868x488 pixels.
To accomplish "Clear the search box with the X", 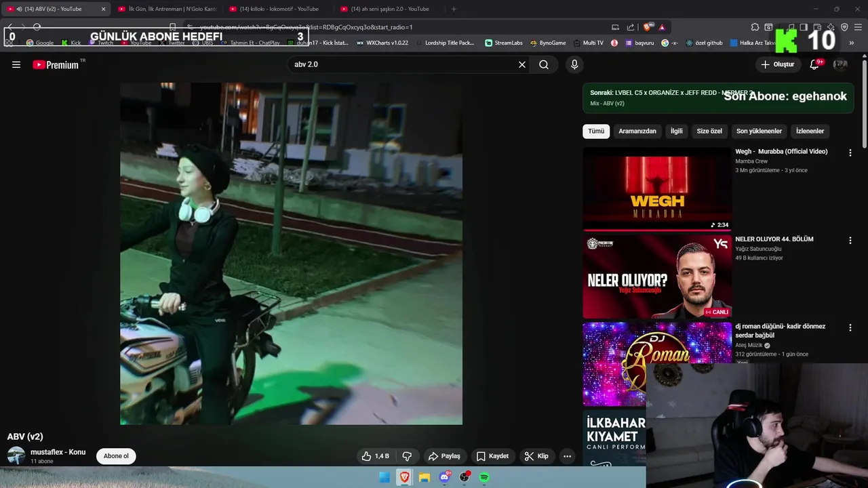I will click(522, 64).
